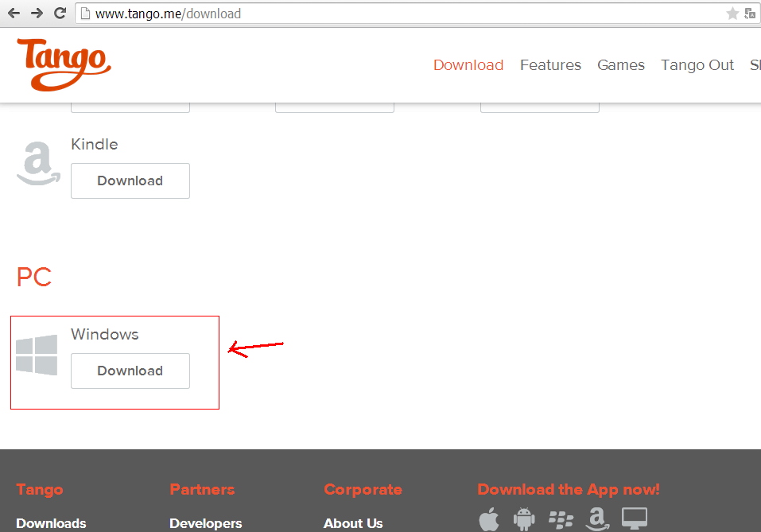761x532 pixels.
Task: Open the Downloads footer link
Action: pyautogui.click(x=51, y=523)
